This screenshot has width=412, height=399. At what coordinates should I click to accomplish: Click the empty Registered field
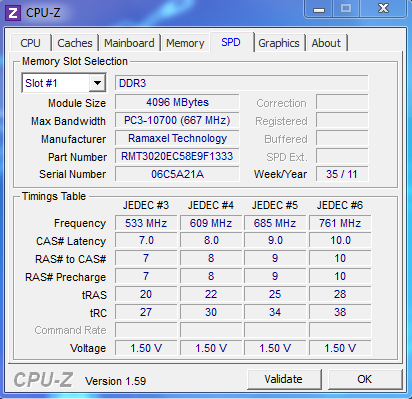click(342, 120)
